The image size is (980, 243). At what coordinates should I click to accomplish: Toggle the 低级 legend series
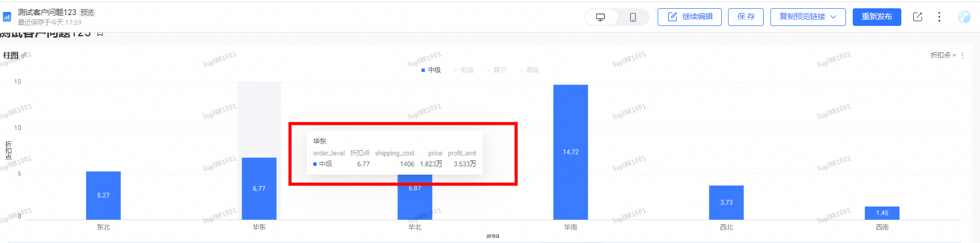[x=464, y=70]
